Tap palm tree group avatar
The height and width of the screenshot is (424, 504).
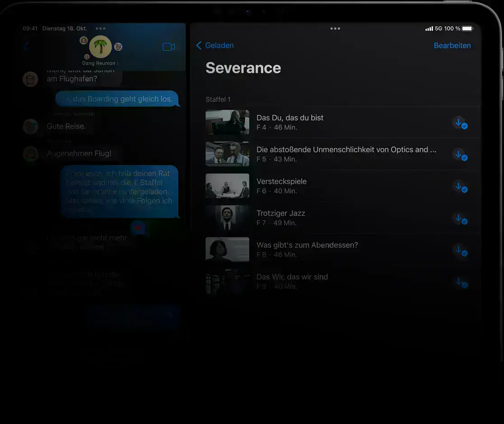(x=100, y=47)
